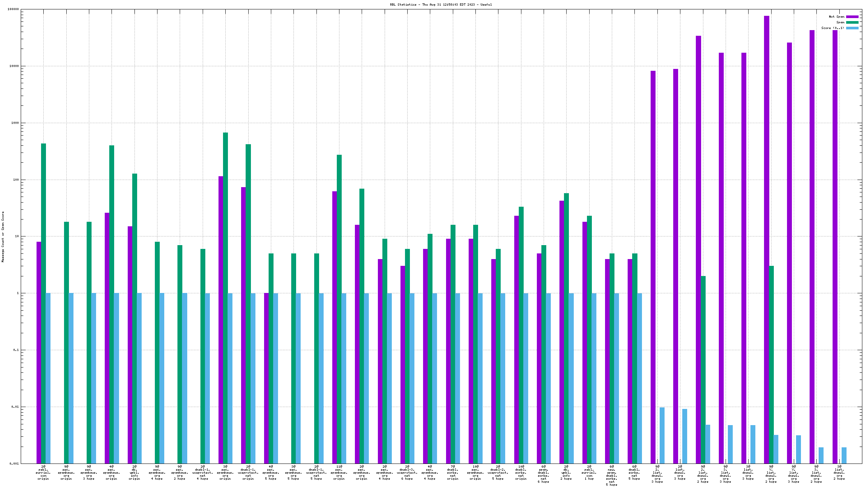Click the RBL Statistics chart title
Image resolution: width=868 pixels, height=488 pixels.
tap(441, 5)
